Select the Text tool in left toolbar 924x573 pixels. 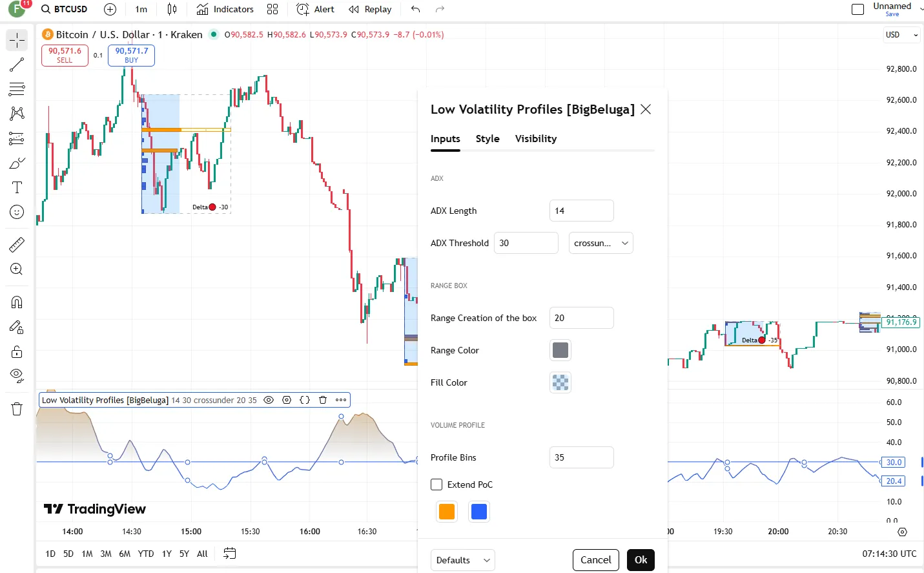click(17, 188)
